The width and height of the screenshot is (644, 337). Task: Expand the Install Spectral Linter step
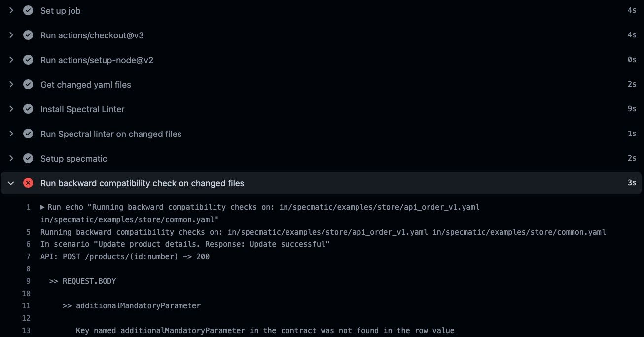[11, 109]
